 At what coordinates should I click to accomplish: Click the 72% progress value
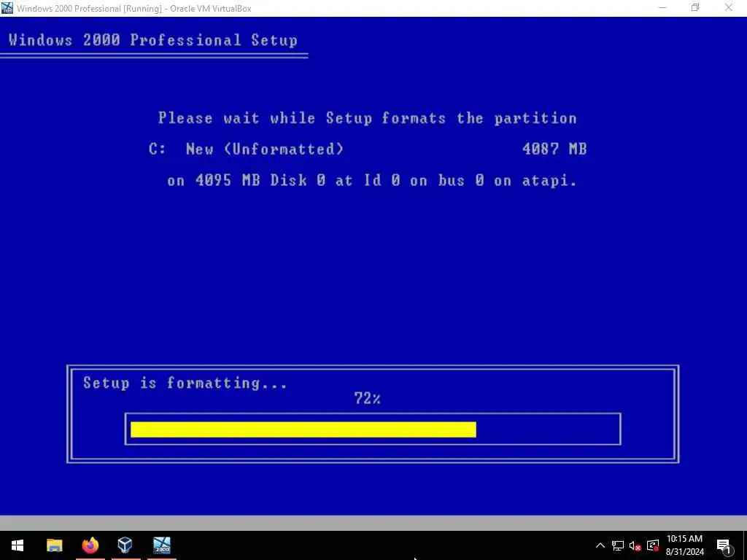point(368,399)
